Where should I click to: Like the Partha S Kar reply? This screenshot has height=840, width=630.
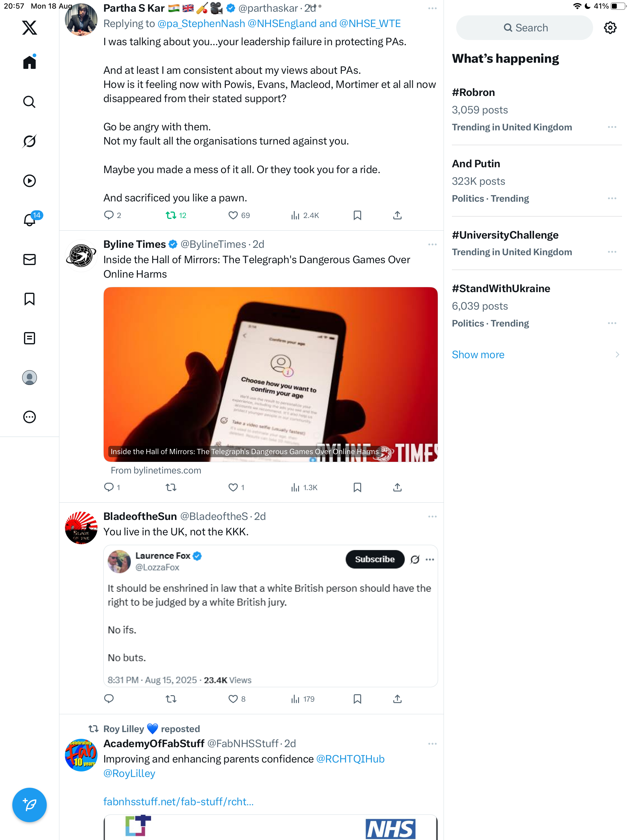point(239,215)
